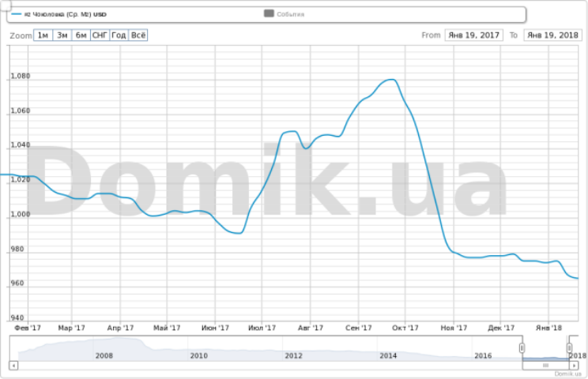This screenshot has width=588, height=379.
Task: Grab the right navigator range handle
Action: pyautogui.click(x=569, y=348)
